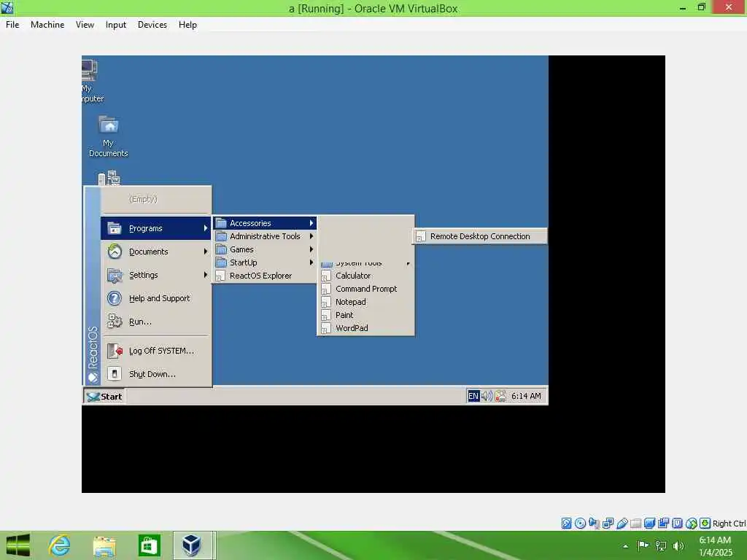747x560 pixels.
Task: Choose Shut Down... in the Start menu
Action: [x=156, y=374]
